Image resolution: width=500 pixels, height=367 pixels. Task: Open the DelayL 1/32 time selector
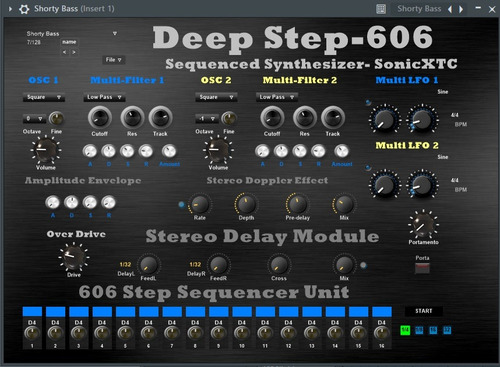click(x=125, y=264)
